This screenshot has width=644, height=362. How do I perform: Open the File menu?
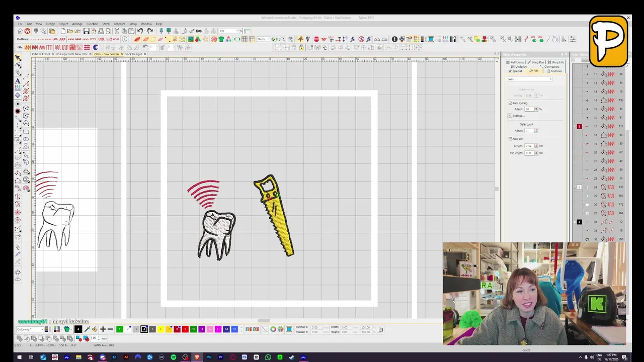tap(21, 24)
